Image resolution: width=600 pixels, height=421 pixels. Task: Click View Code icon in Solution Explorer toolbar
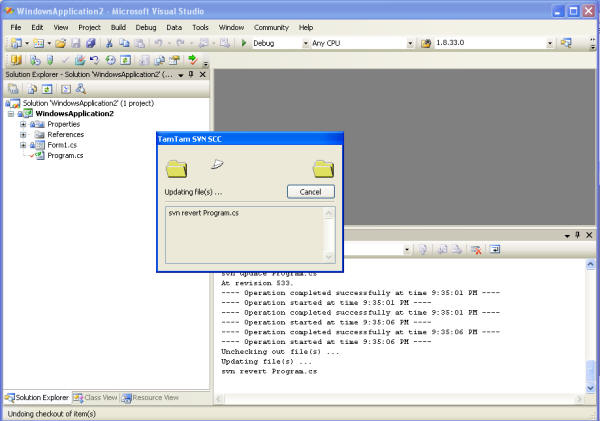pos(66,89)
